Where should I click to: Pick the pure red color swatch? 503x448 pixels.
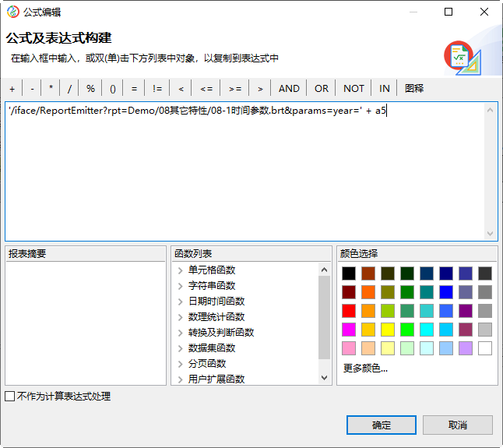(349, 311)
